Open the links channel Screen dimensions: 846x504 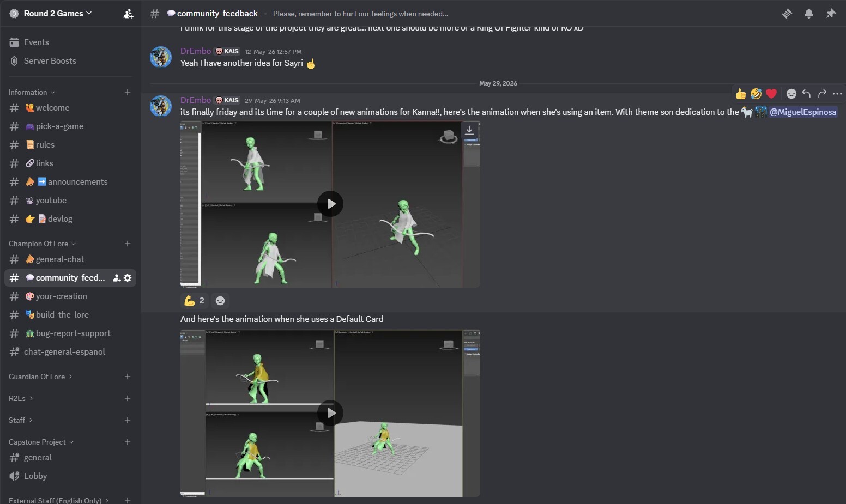pos(70,163)
